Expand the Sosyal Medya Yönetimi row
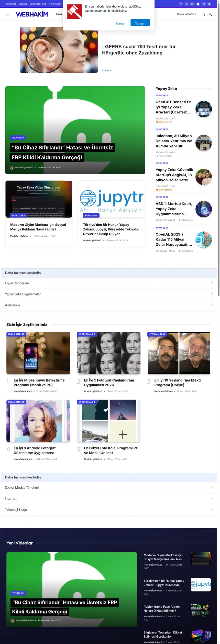Image resolution: width=220 pixels, height=644 pixels. point(109,487)
